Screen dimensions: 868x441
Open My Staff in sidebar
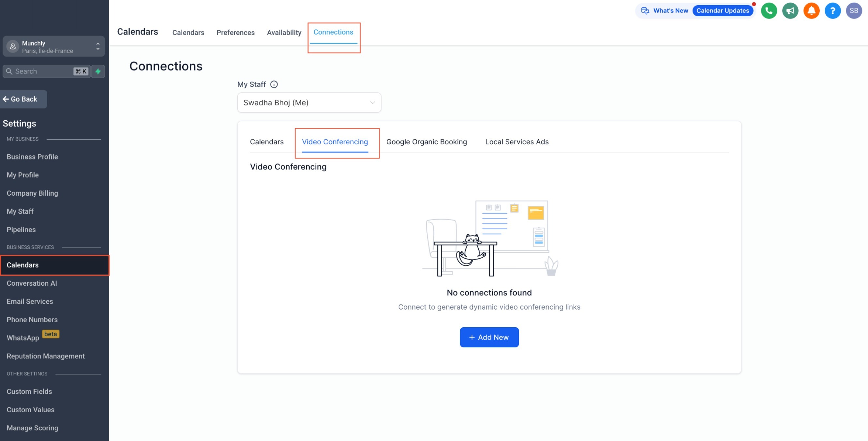(x=20, y=211)
